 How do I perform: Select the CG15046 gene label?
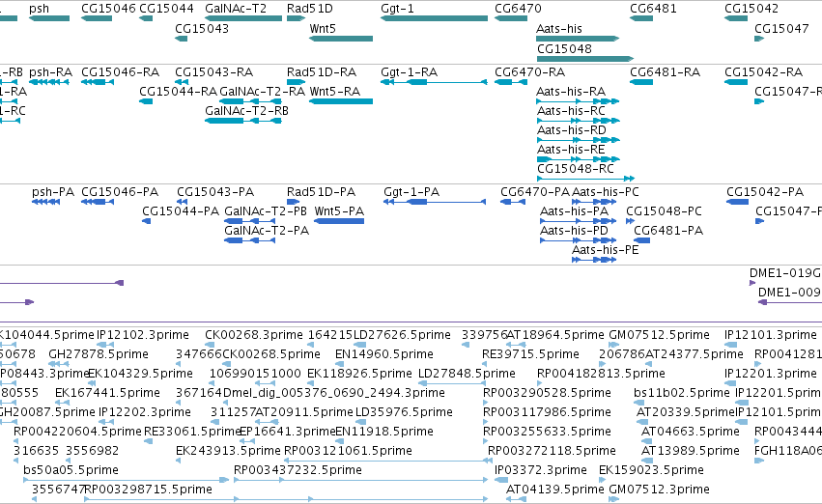pyautogui.click(x=108, y=9)
